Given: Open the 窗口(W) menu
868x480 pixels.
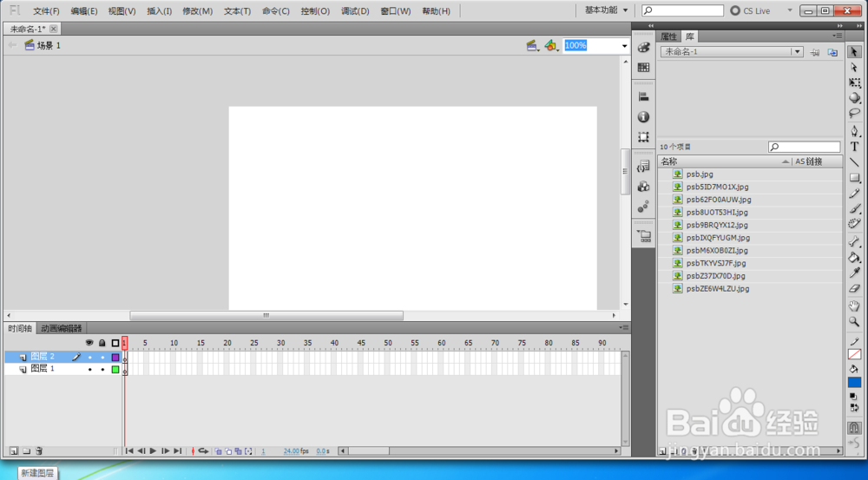Looking at the screenshot, I should coord(396,11).
